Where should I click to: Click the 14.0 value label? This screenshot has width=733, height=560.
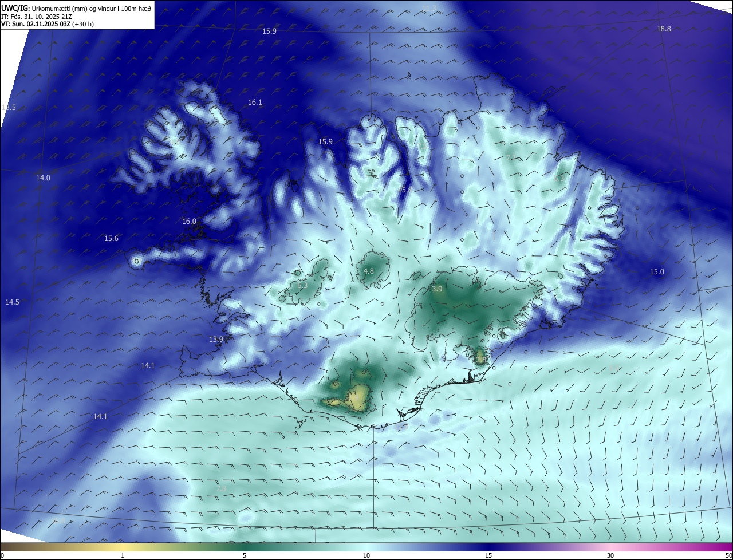43,178
